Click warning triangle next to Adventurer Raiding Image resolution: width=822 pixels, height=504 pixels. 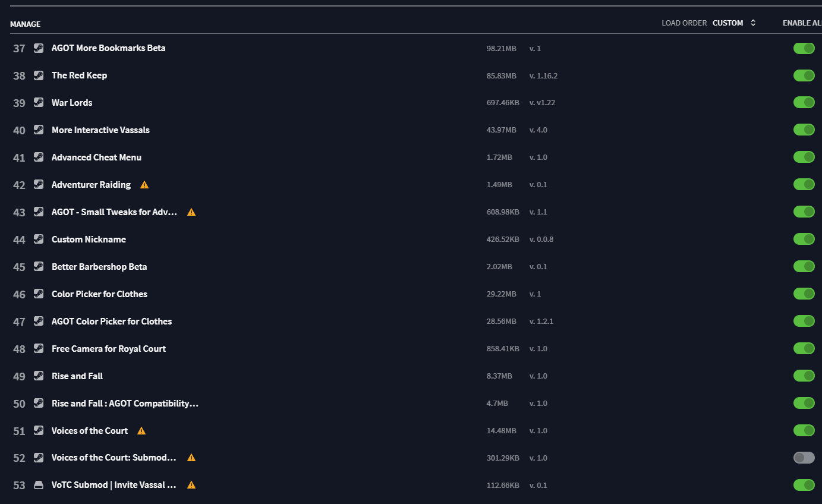coord(144,185)
